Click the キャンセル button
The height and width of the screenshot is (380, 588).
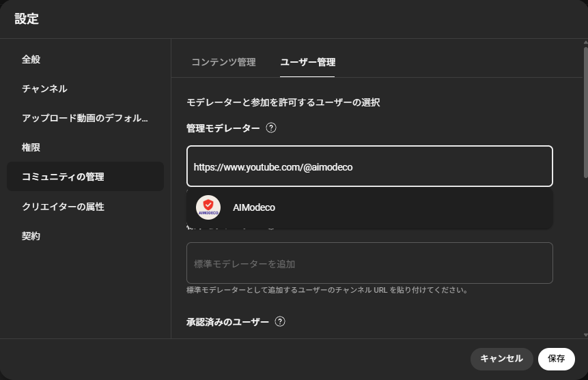click(501, 359)
